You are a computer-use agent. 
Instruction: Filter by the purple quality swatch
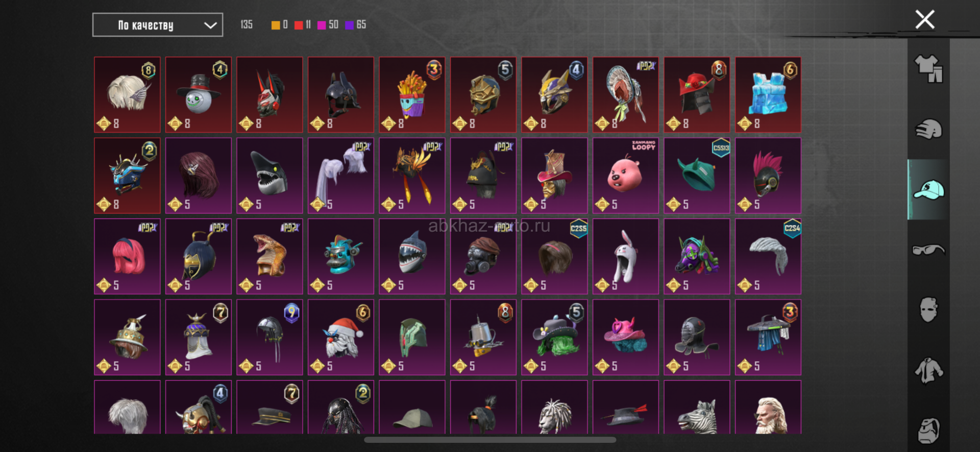click(350, 25)
